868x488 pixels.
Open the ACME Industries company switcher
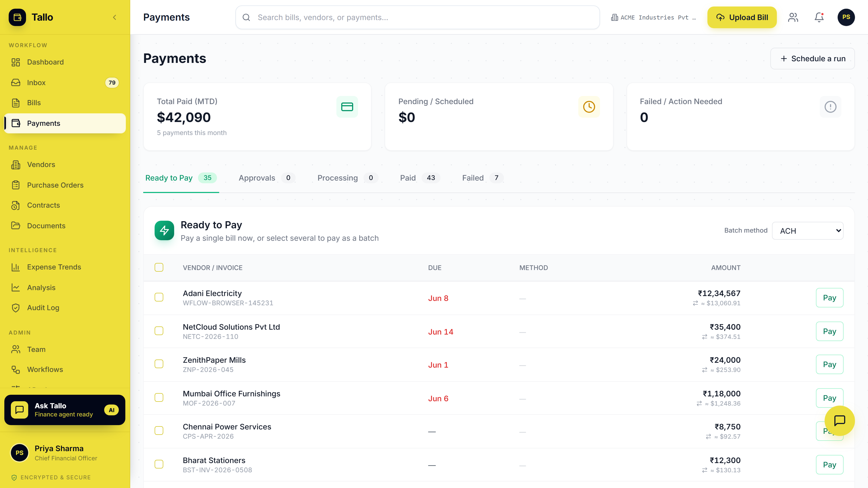(653, 18)
